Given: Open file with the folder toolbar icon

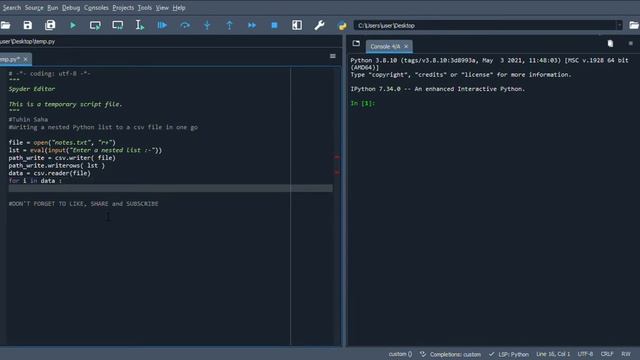Looking at the screenshot, I should (5, 25).
